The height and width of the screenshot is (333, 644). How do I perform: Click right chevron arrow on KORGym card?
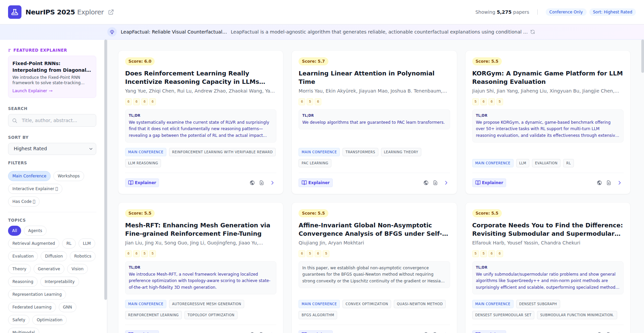(620, 183)
